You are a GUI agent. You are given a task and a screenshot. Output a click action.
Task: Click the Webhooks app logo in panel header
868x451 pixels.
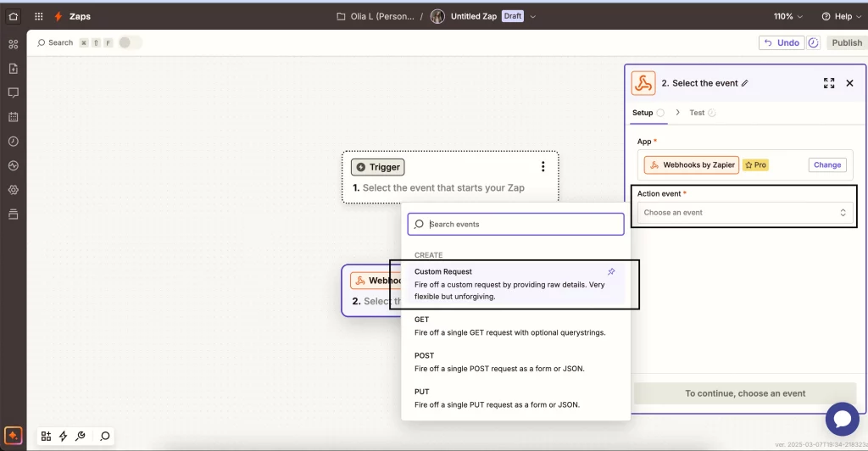pyautogui.click(x=643, y=84)
